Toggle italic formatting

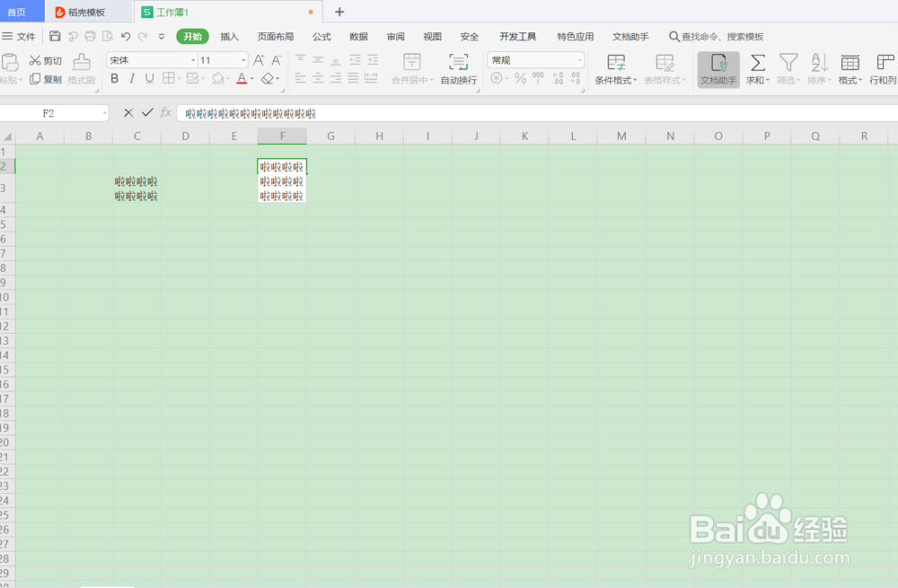coord(132,79)
